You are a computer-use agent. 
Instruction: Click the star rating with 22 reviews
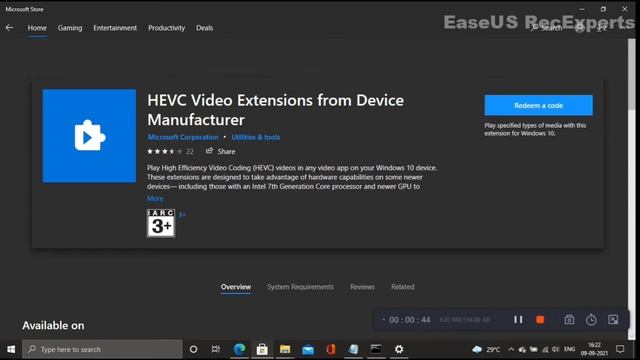[x=170, y=151]
